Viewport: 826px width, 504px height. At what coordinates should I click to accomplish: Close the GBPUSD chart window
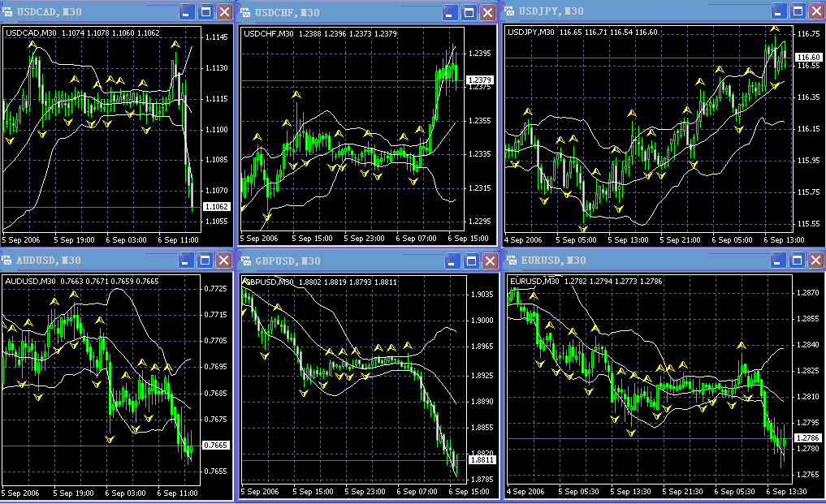pos(490,261)
